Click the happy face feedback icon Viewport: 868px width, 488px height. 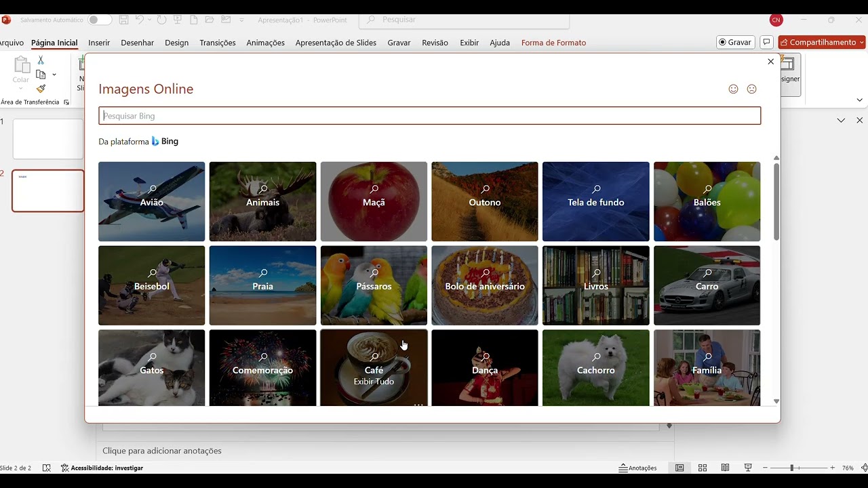[733, 89]
